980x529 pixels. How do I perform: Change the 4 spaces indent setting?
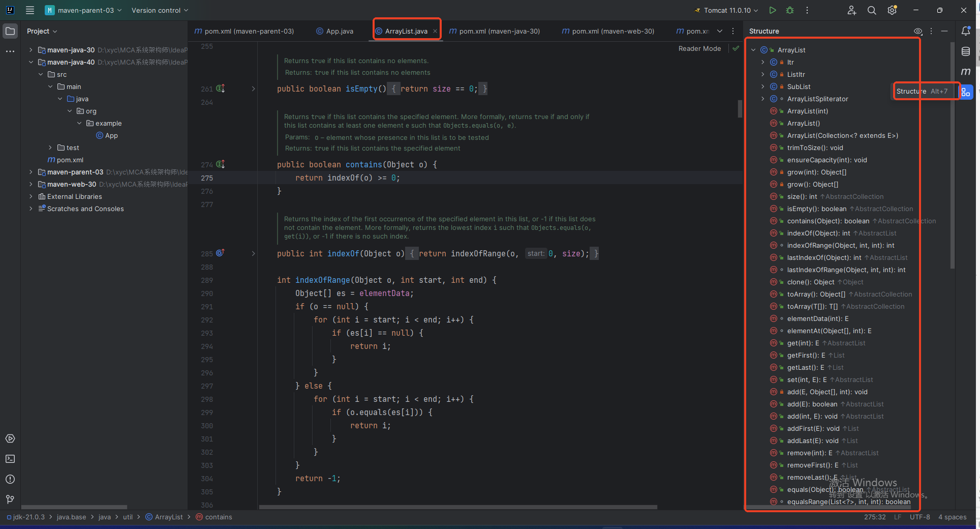[x=952, y=517]
